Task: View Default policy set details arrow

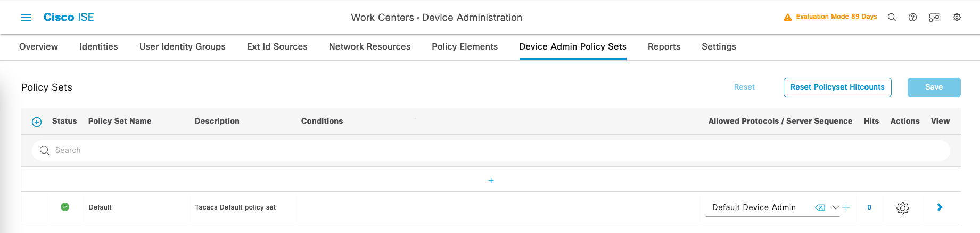Action: pos(940,207)
